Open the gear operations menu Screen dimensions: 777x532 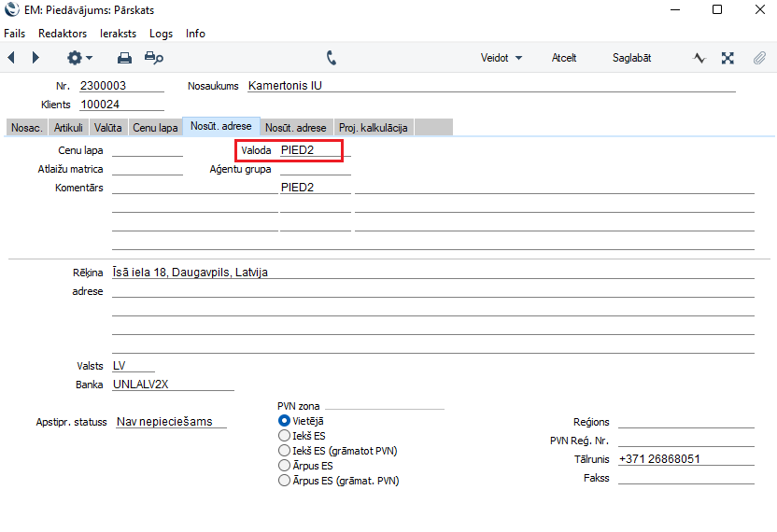[x=78, y=58]
